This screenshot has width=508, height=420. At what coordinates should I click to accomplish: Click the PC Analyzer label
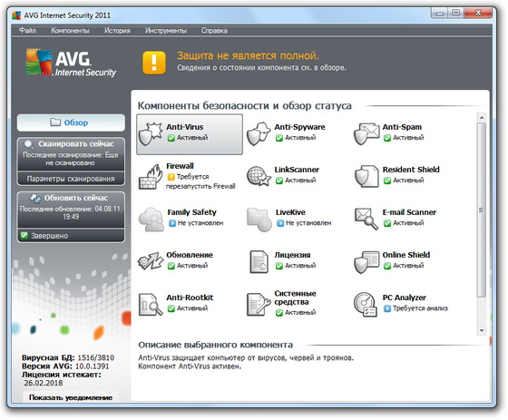tap(405, 298)
